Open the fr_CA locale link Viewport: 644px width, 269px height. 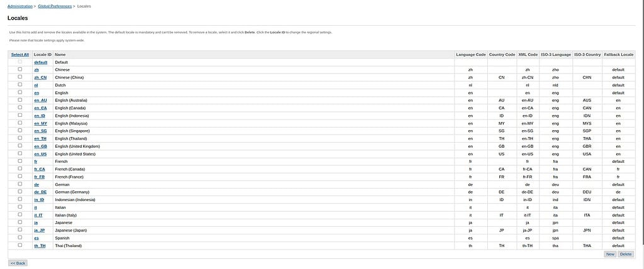(40, 169)
